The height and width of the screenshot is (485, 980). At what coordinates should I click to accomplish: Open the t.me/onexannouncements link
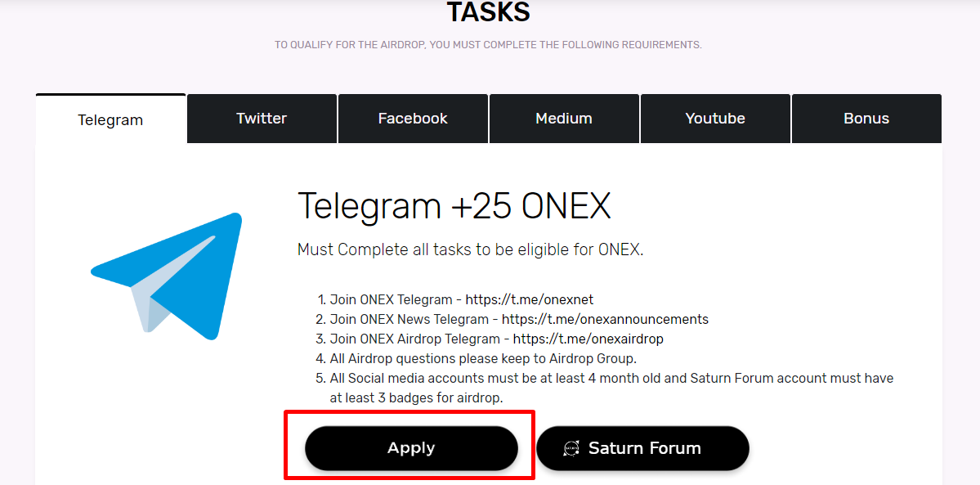[x=605, y=319]
